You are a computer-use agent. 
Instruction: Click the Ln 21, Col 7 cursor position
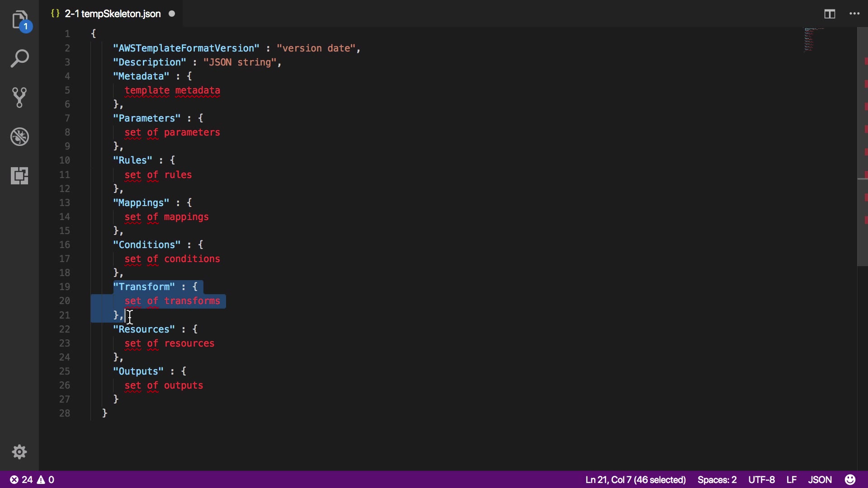pos(635,479)
